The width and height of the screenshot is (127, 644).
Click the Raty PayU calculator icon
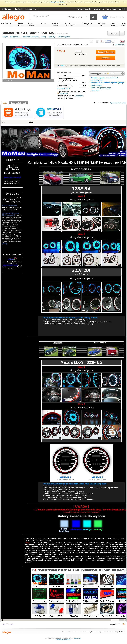(x=41, y=112)
